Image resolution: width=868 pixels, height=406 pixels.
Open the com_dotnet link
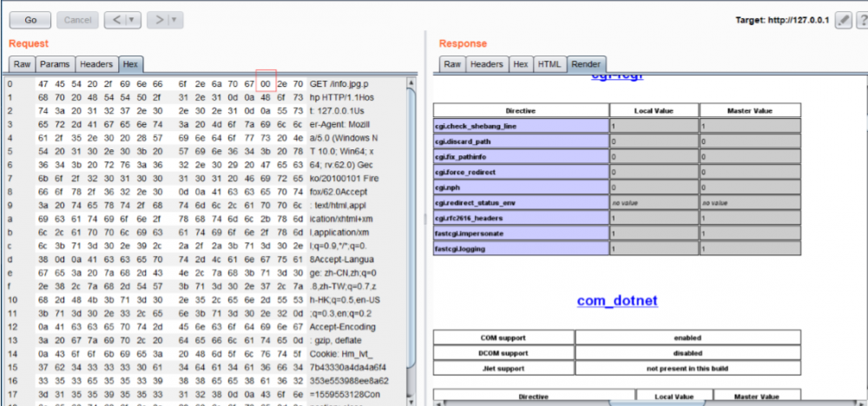coord(617,300)
